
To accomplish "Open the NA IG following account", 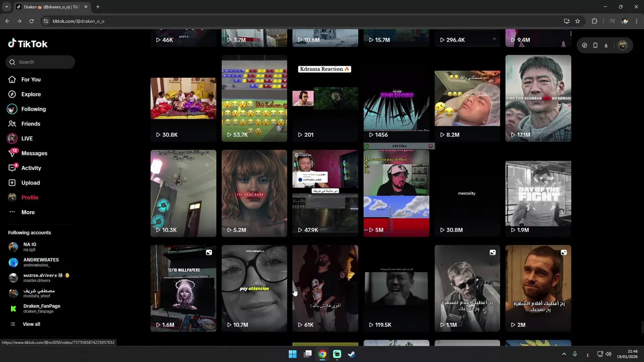I will [29, 247].
